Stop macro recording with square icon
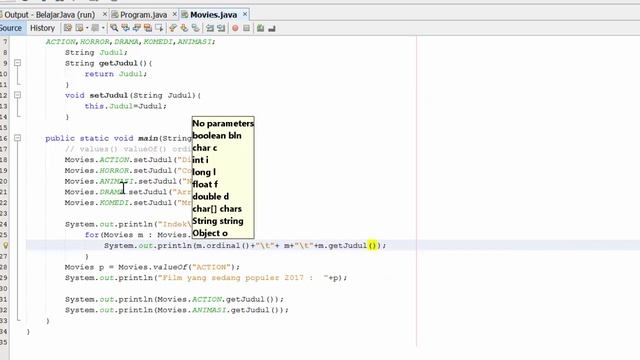This screenshot has height=360, width=640. pos(247,28)
